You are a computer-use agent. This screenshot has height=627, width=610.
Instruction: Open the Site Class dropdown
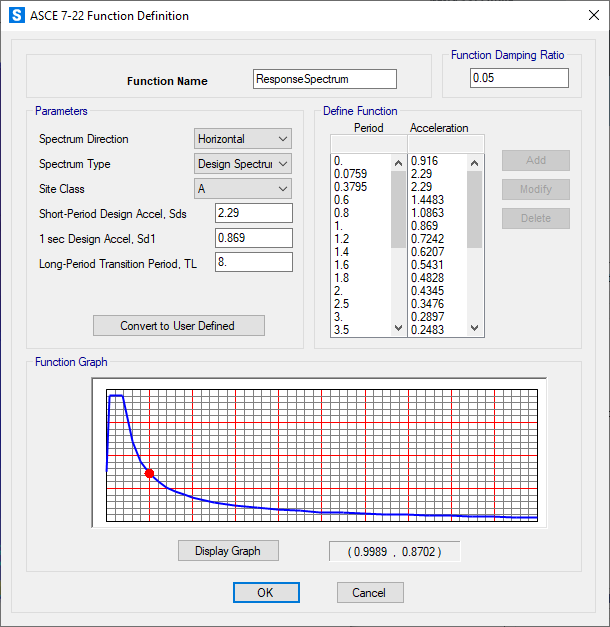pyautogui.click(x=242, y=189)
